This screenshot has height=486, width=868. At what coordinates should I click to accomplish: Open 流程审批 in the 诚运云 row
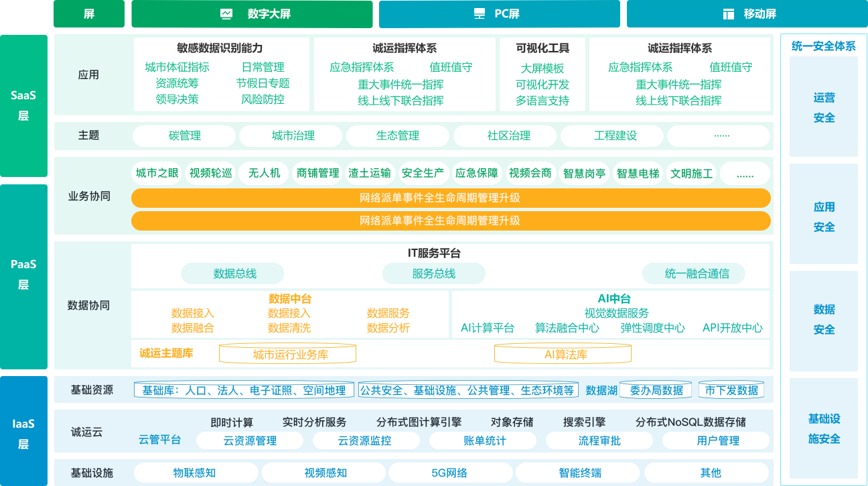click(599, 440)
